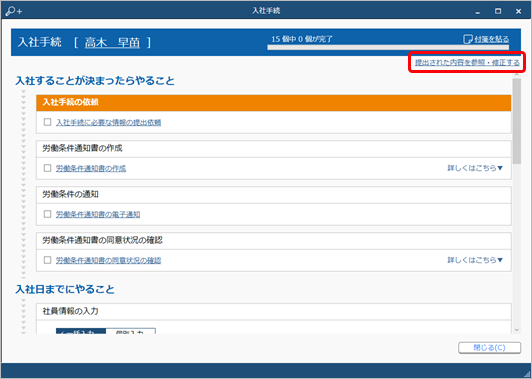Click heading 入社日までにやること
532x379 pixels.
(65, 289)
